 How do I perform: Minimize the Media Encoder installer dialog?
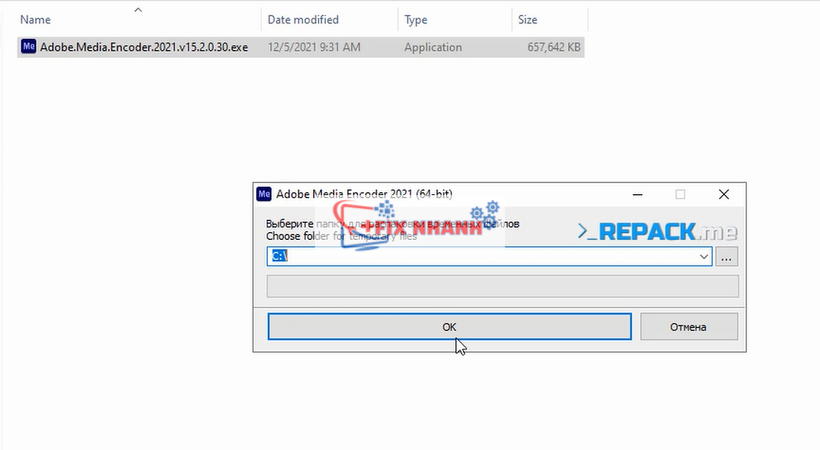tap(636, 194)
